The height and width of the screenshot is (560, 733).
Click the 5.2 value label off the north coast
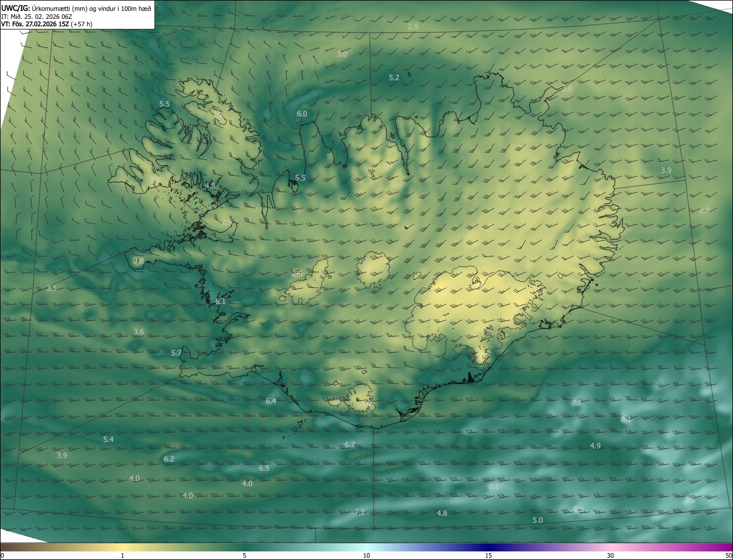point(394,77)
